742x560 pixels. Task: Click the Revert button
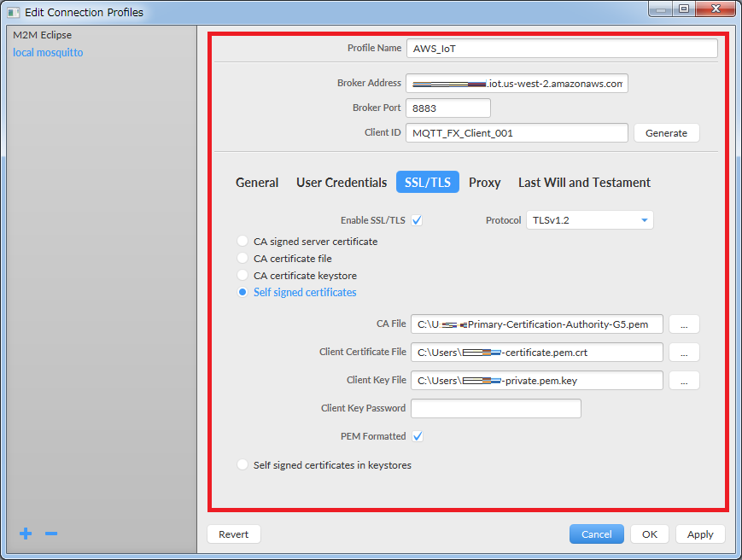point(233,534)
